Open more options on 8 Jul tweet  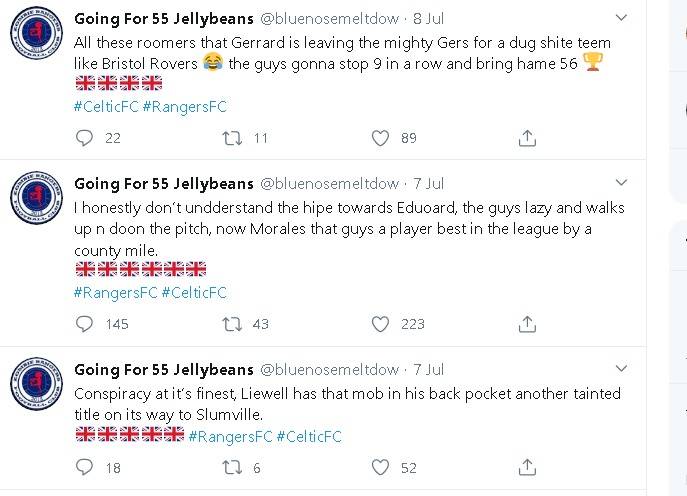tap(621, 18)
